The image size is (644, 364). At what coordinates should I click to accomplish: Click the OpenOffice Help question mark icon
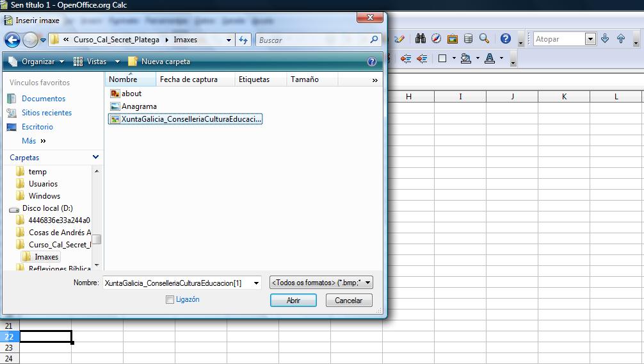506,39
